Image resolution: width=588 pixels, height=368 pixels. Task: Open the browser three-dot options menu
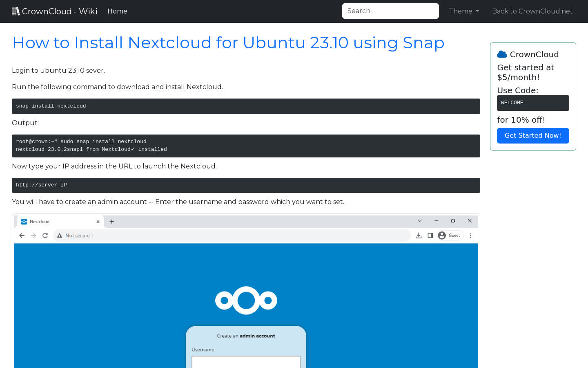pyautogui.click(x=470, y=235)
